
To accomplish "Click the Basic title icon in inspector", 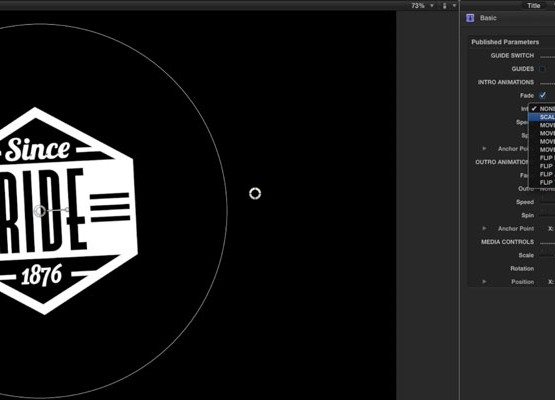I will click(x=470, y=18).
